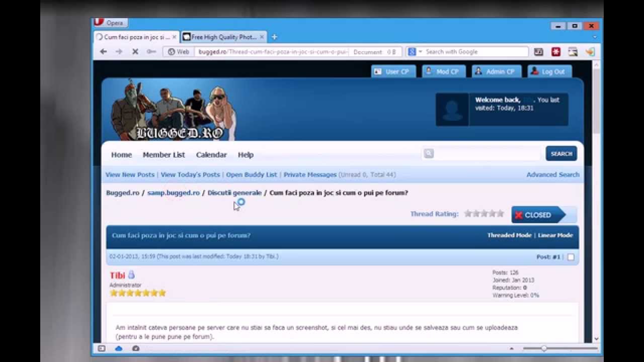Image resolution: width=644 pixels, height=362 pixels.
Task: Toggle the panel icon in status bar
Action: point(101,348)
